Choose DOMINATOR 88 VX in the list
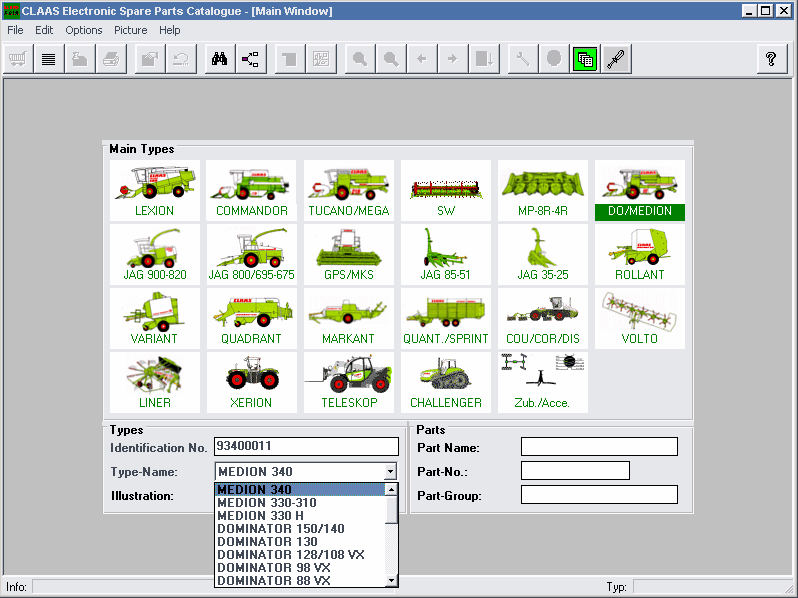Viewport: 798px width, 598px height. (300, 580)
